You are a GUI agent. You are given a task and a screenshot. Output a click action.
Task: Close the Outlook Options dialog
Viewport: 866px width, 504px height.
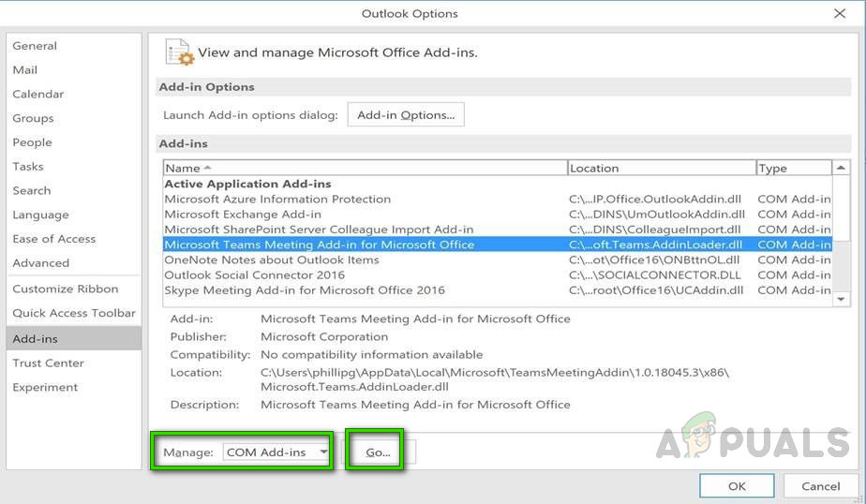(839, 13)
